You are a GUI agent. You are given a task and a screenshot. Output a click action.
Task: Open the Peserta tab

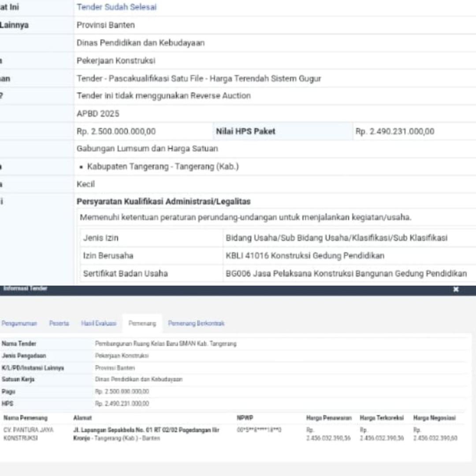point(59,324)
